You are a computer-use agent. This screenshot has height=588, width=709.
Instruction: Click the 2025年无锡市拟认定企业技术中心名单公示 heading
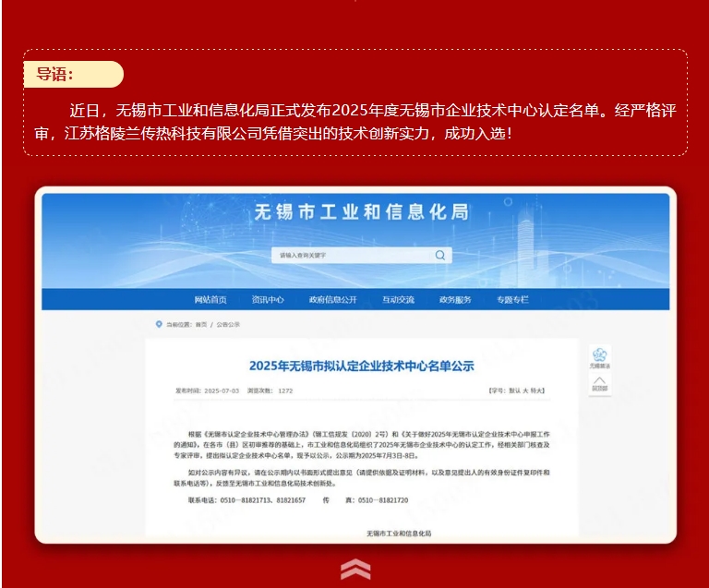361,366
